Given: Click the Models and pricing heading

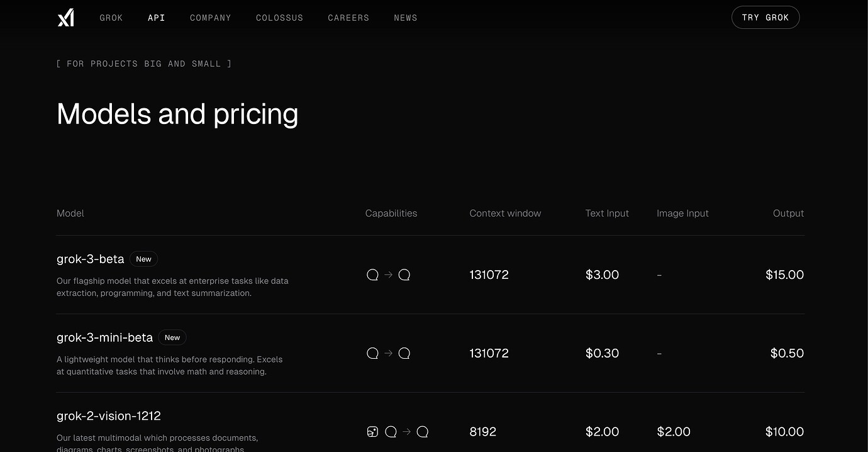Looking at the screenshot, I should point(178,115).
